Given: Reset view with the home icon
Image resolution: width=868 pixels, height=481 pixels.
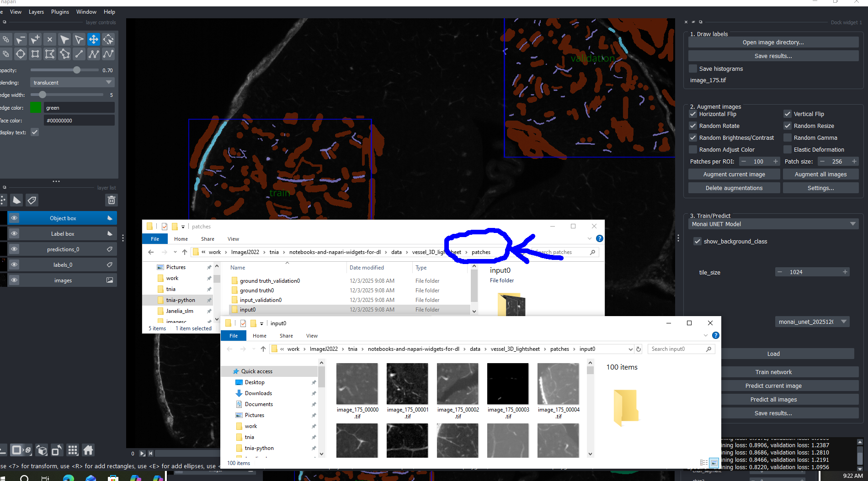Looking at the screenshot, I should (88, 450).
